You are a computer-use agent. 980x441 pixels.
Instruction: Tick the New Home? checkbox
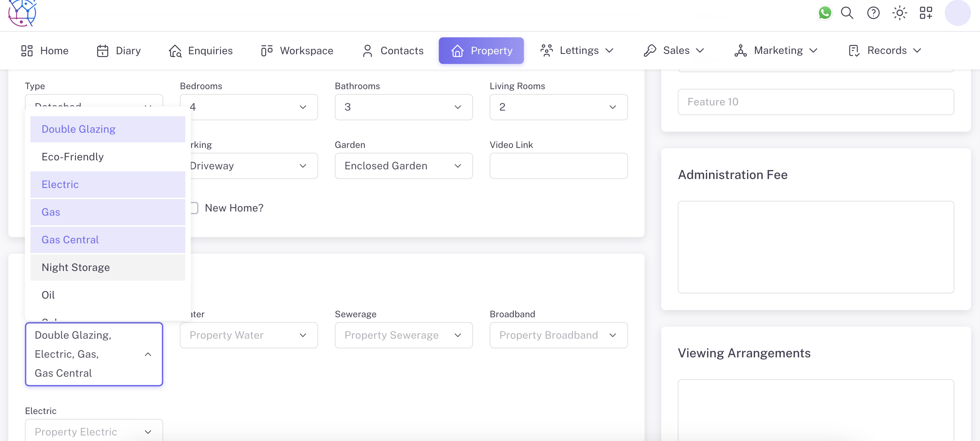[x=194, y=208]
